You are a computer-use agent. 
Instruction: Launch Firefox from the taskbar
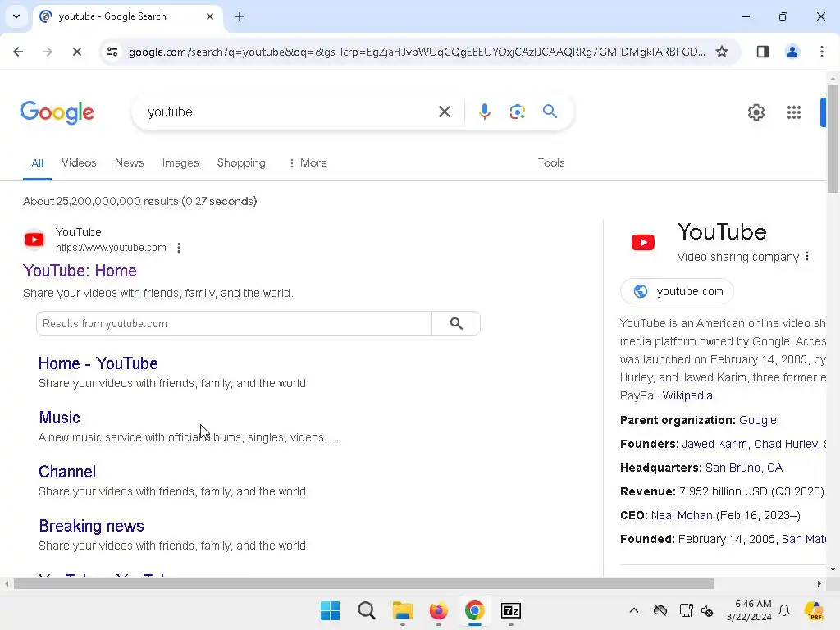pos(438,610)
